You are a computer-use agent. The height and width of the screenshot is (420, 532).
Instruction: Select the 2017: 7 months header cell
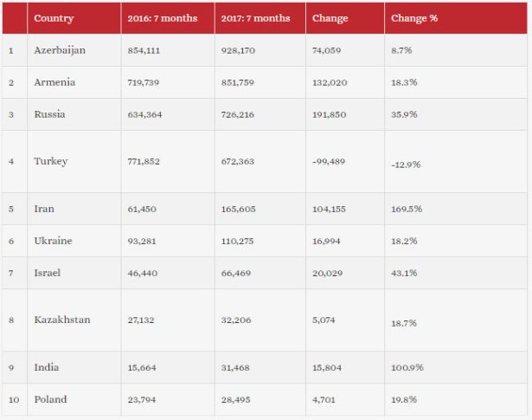point(255,18)
